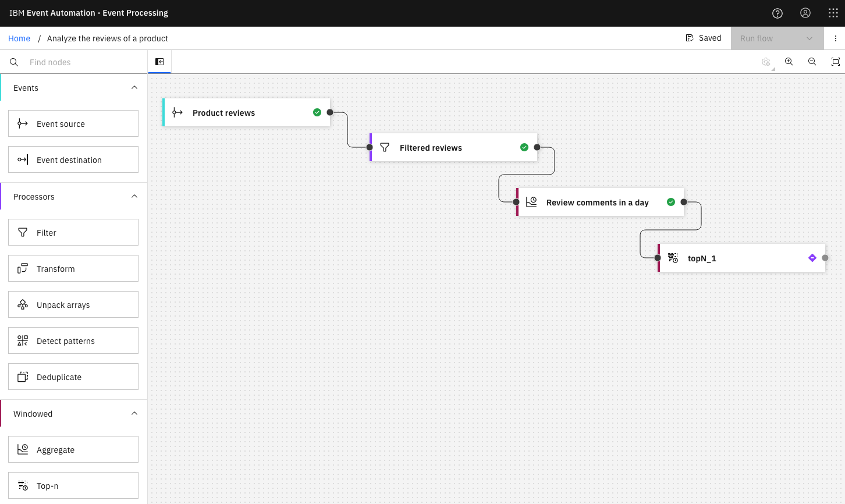The height and width of the screenshot is (504, 845).
Task: Select the Detect patterns palette node
Action: pos(73,340)
